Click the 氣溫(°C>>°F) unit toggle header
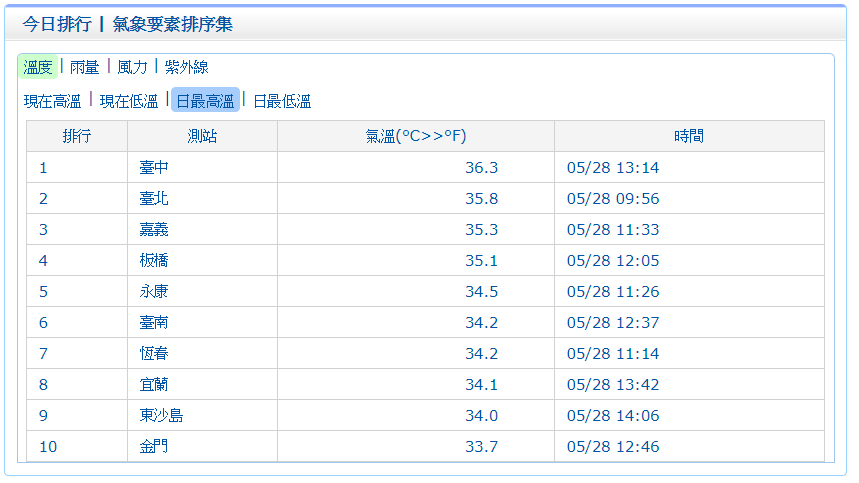The width and height of the screenshot is (859, 483). pyautogui.click(x=416, y=136)
